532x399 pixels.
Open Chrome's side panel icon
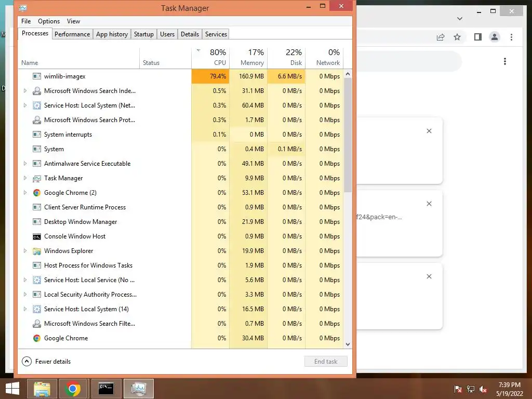(478, 37)
